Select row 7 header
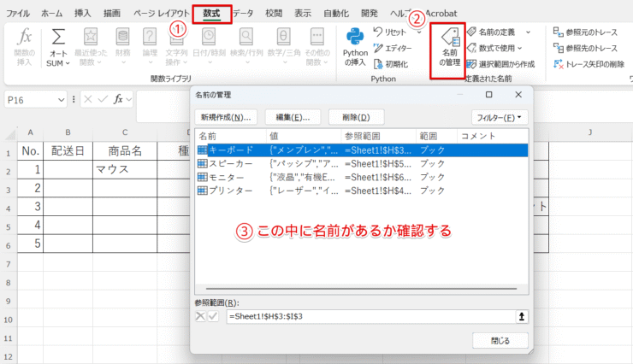 coord(9,264)
